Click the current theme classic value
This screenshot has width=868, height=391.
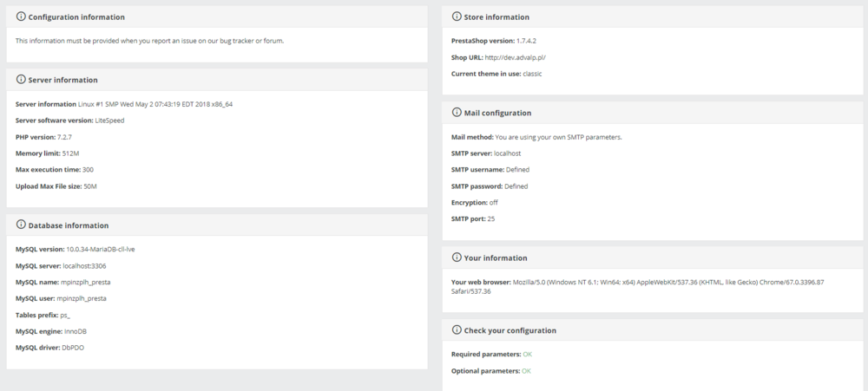[x=532, y=74]
